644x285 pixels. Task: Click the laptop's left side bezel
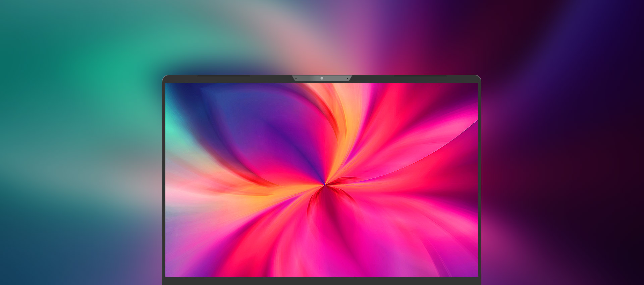click(x=164, y=181)
